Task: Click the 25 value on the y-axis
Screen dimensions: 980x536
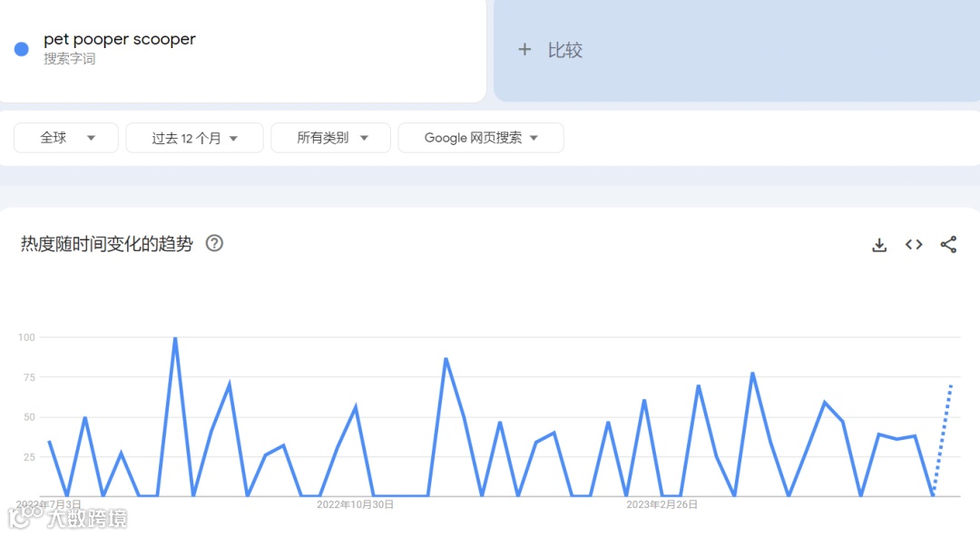Action: [x=29, y=457]
